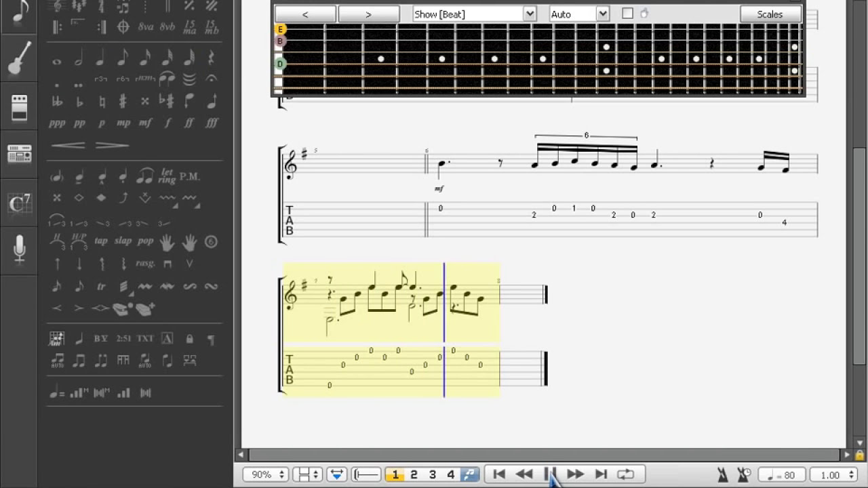
Task: Apply the sharp accidental
Action: (123, 102)
